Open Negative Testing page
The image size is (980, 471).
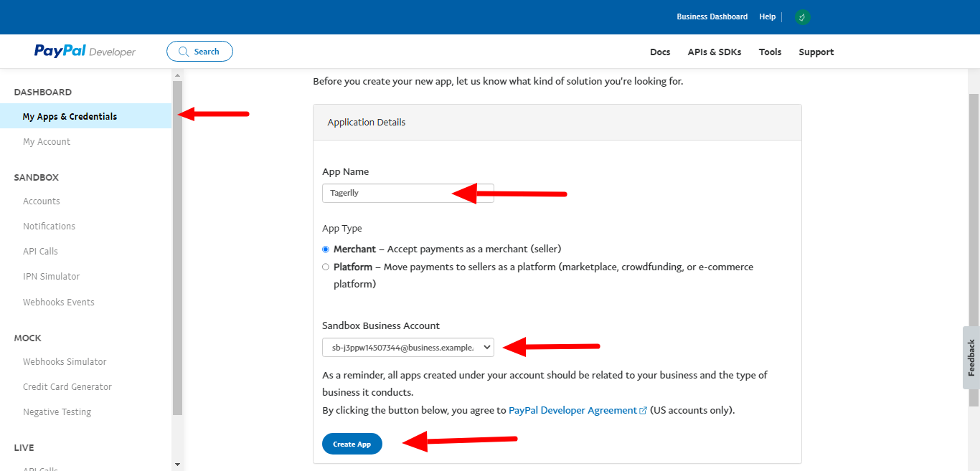pyautogui.click(x=57, y=412)
